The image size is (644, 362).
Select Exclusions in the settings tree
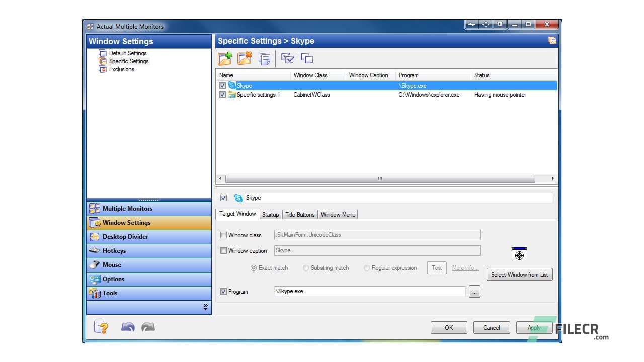click(121, 69)
